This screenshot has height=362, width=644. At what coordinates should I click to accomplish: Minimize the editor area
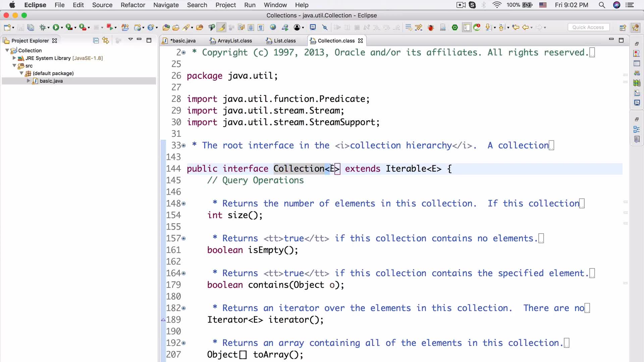[x=611, y=40]
